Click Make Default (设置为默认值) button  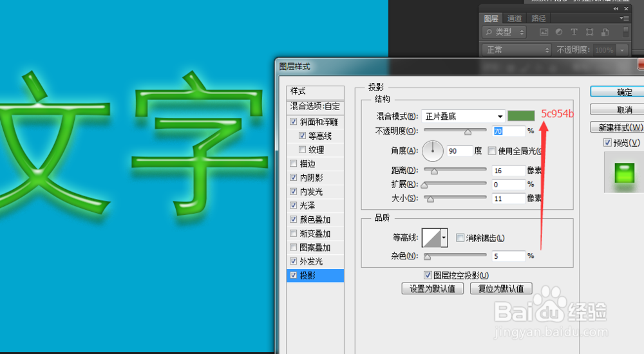point(433,289)
